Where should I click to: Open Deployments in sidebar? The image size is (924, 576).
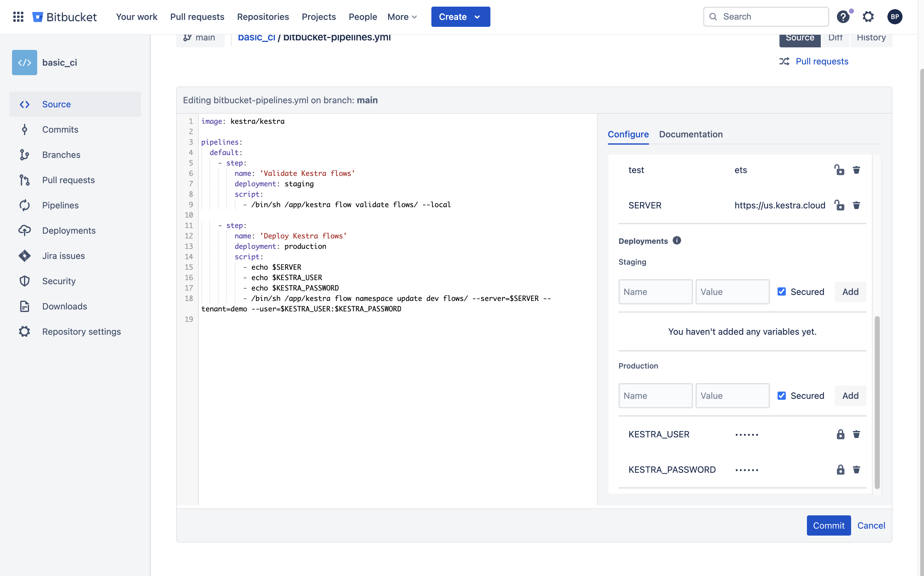[x=69, y=230]
